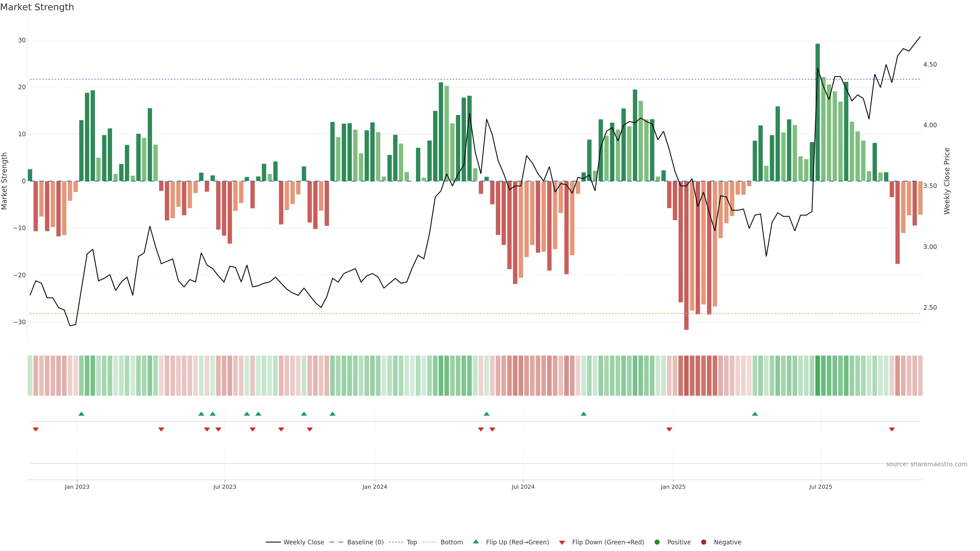Click the flip-up triangle between Jan and Jul 2025
Screen dimensions: 980x551
[x=755, y=414]
